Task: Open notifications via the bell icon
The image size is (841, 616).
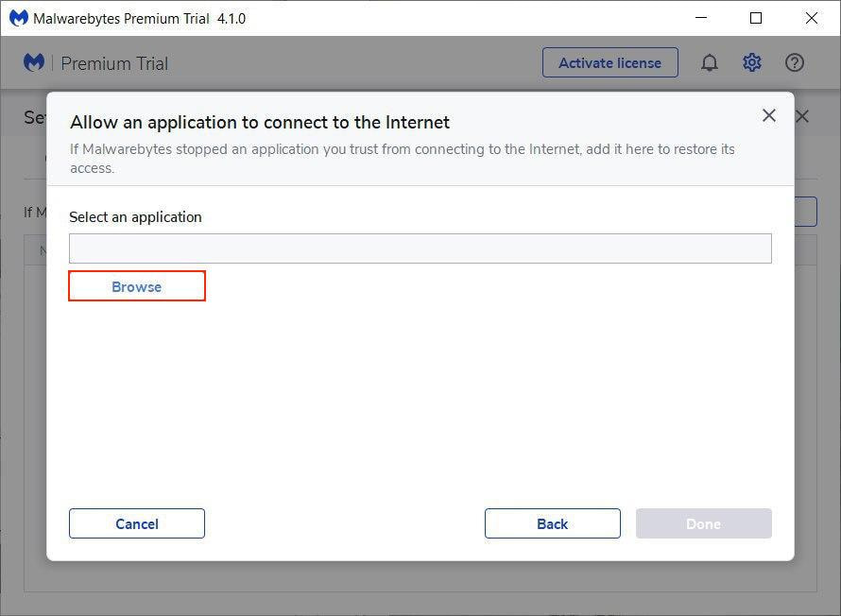Action: pyautogui.click(x=709, y=63)
